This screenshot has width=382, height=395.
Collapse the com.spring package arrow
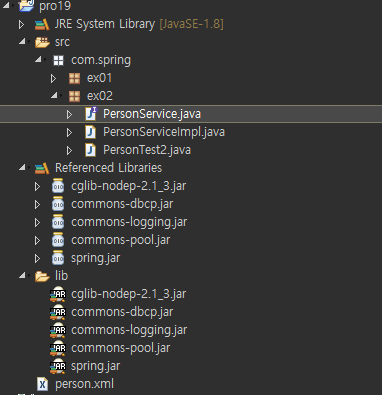coord(39,59)
